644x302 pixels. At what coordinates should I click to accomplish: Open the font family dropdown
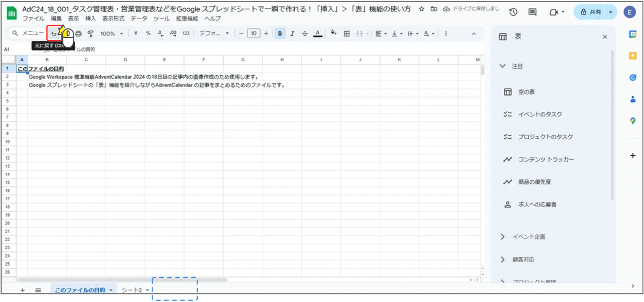(x=214, y=33)
